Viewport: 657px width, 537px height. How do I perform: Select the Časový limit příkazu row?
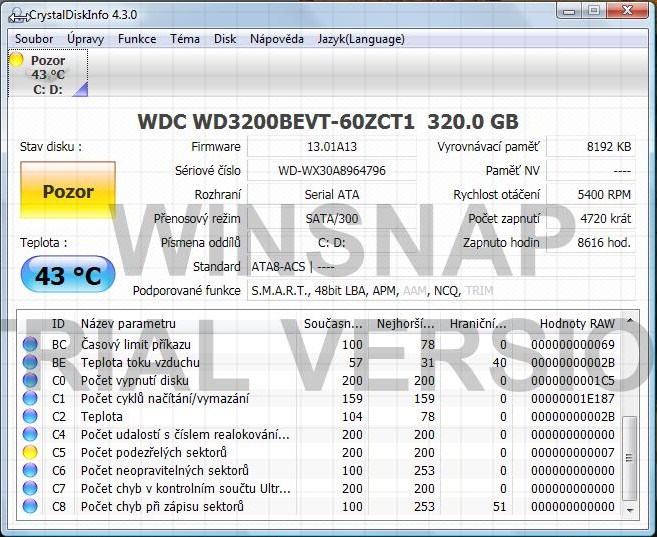(x=319, y=344)
